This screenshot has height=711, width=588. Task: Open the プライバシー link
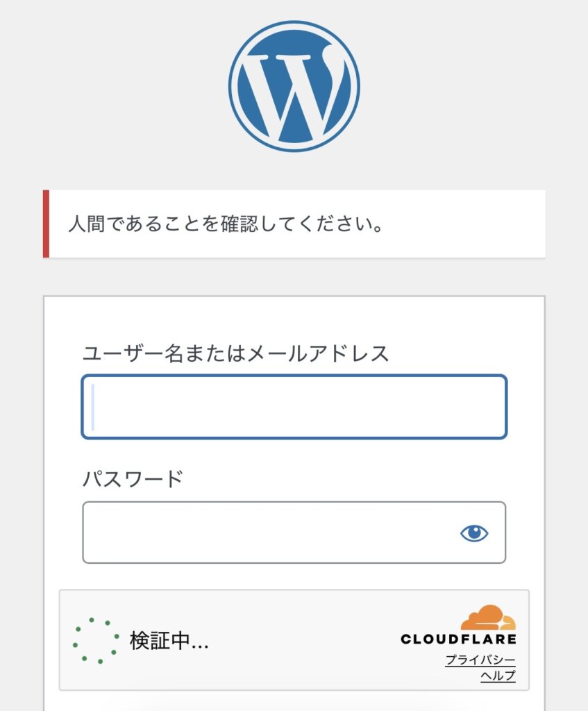tap(480, 660)
